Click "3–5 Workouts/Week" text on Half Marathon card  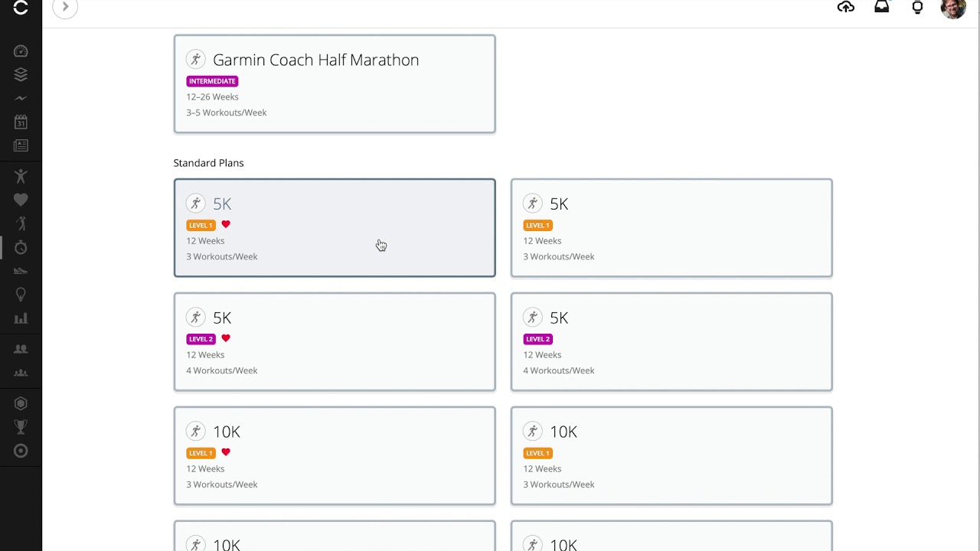[x=227, y=112]
